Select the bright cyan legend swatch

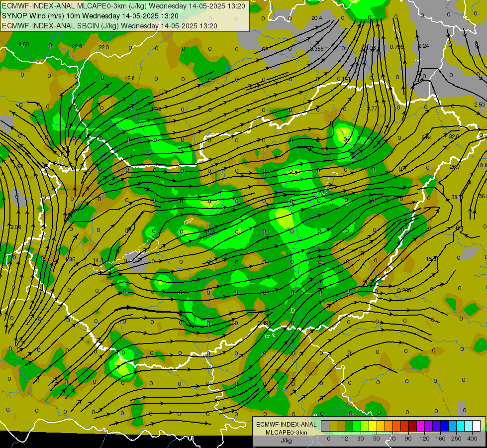pyautogui.click(x=460, y=426)
